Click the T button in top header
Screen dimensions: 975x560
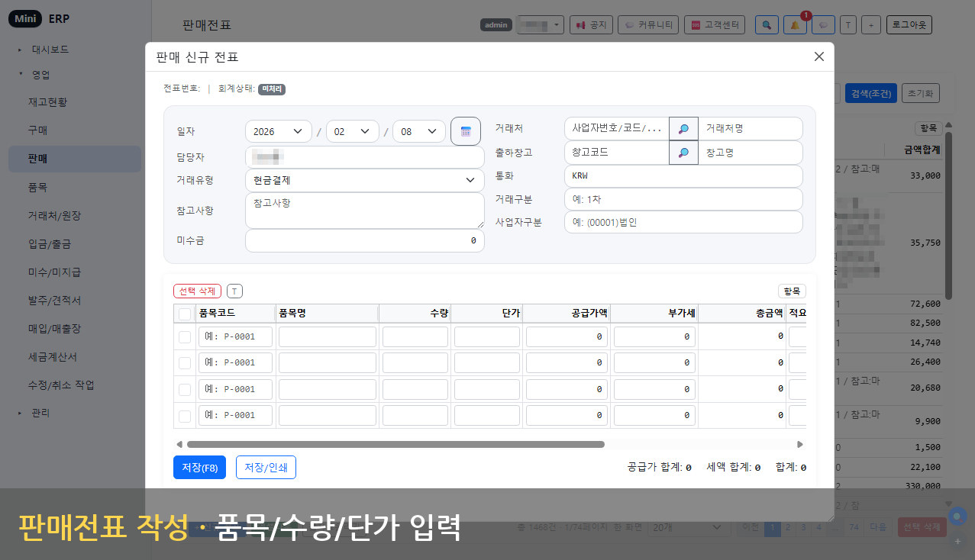click(847, 25)
